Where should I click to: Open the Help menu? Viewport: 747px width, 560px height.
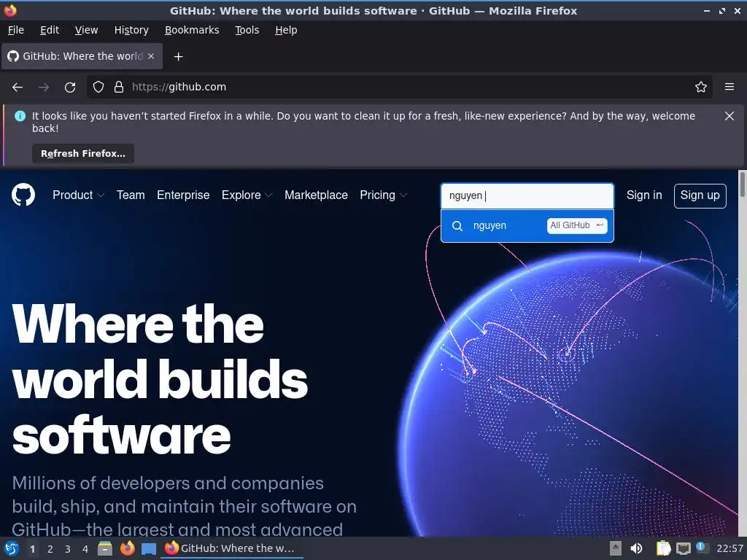point(286,30)
